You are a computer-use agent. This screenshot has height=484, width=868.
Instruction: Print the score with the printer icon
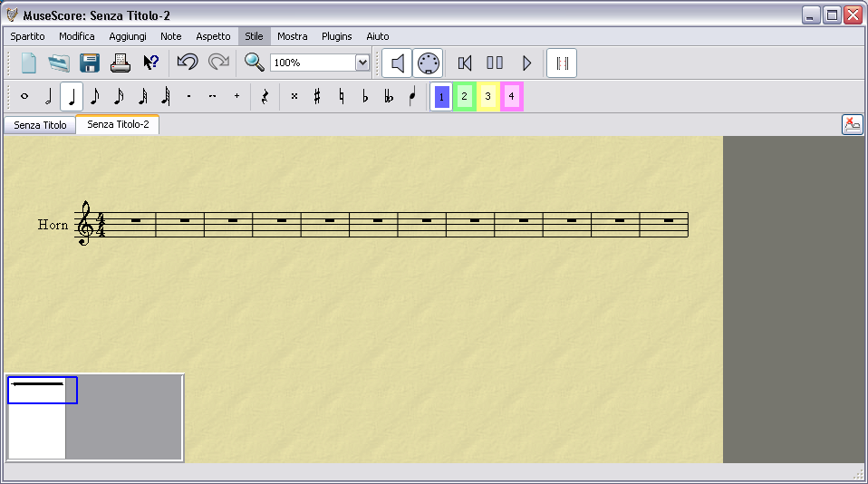click(120, 63)
